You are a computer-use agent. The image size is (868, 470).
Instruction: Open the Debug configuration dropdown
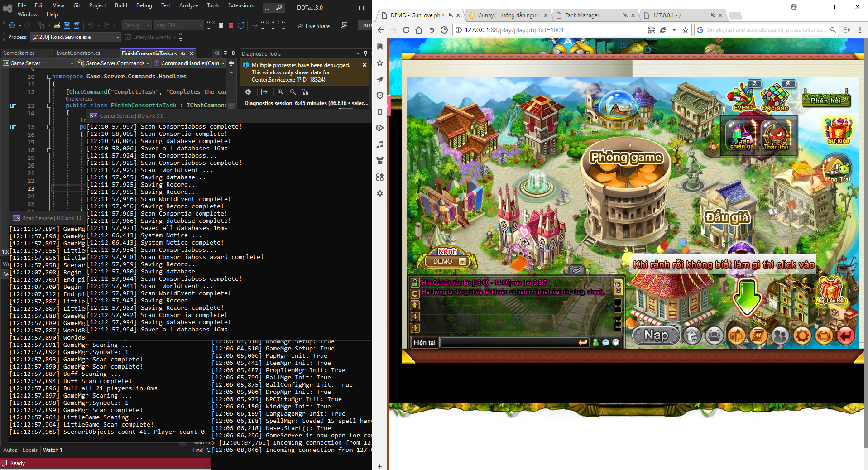(136, 25)
